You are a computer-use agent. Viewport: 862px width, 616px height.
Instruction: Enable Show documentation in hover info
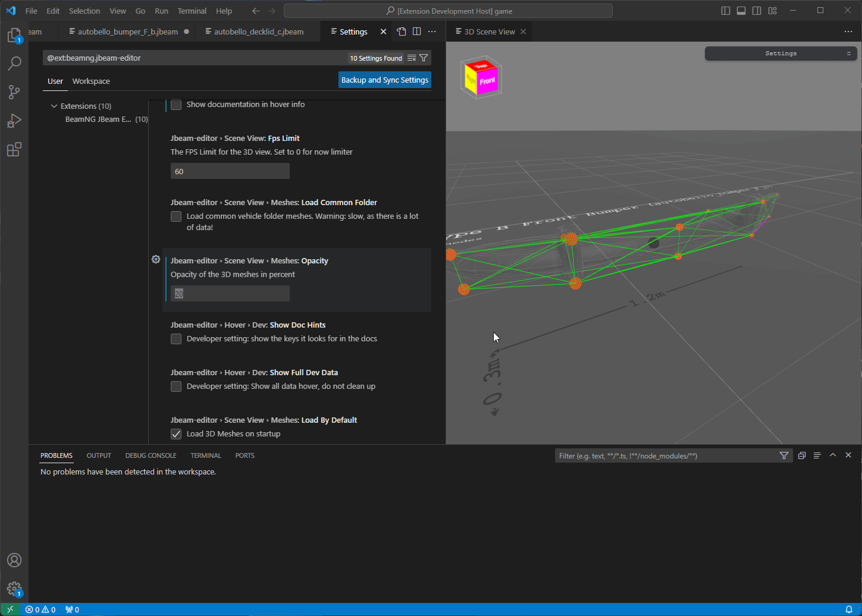point(176,105)
